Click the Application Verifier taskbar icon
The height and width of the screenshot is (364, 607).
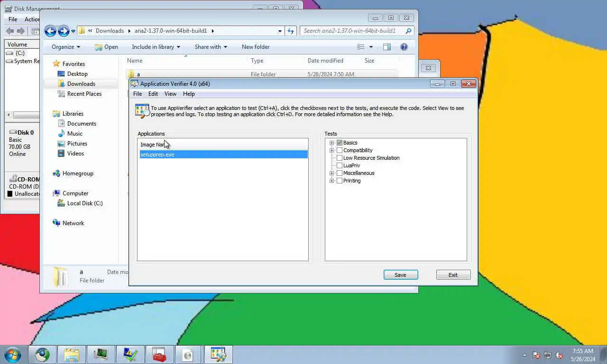(218, 355)
